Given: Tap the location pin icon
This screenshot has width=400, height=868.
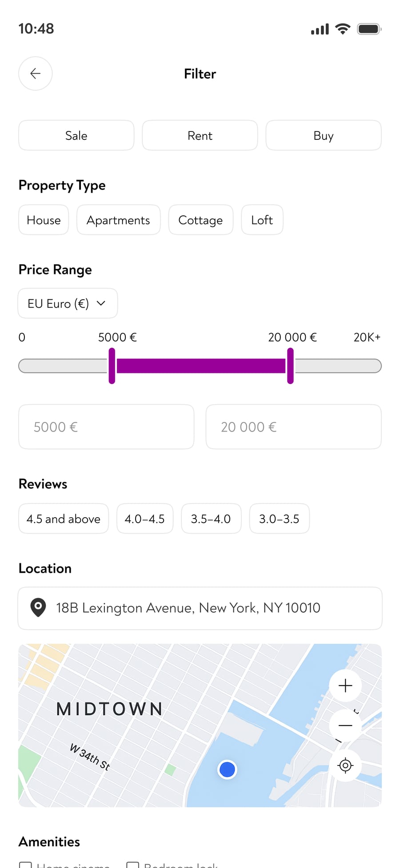Looking at the screenshot, I should coord(38,608).
